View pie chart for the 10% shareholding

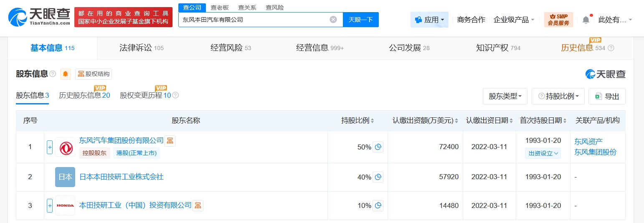pos(378,205)
